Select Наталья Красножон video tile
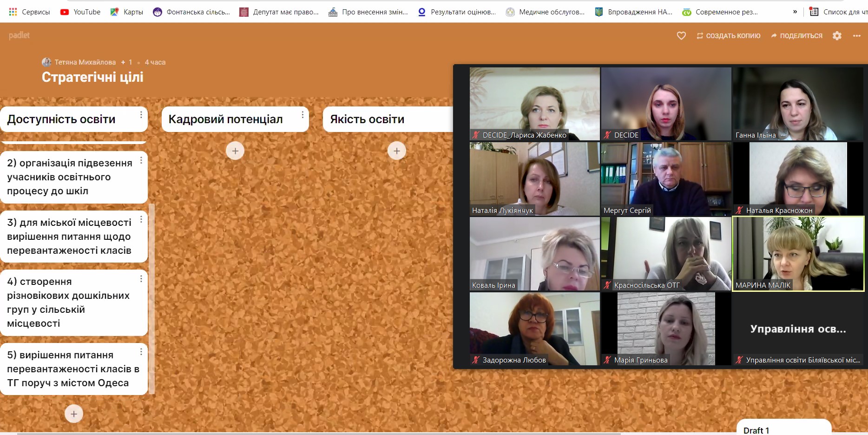This screenshot has width=868, height=435. tap(798, 179)
